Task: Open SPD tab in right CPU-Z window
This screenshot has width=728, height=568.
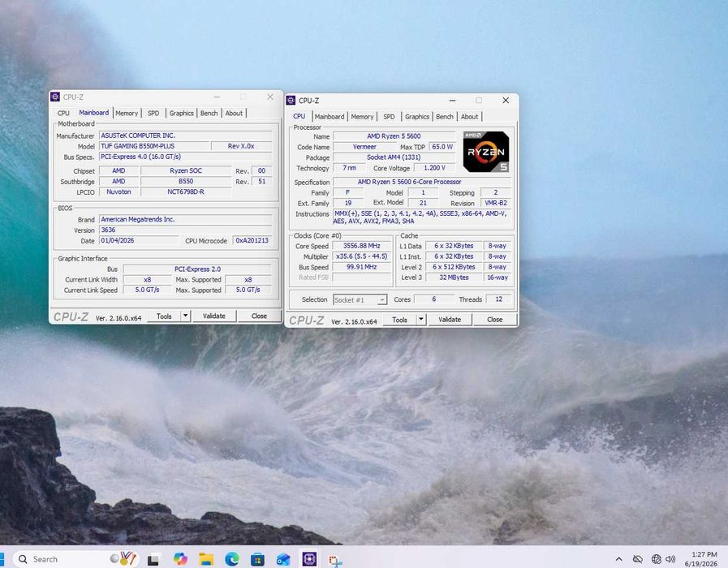Action: (389, 117)
